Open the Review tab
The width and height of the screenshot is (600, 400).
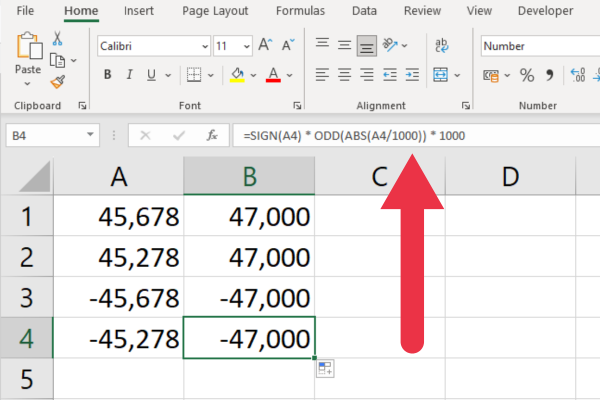pos(422,11)
